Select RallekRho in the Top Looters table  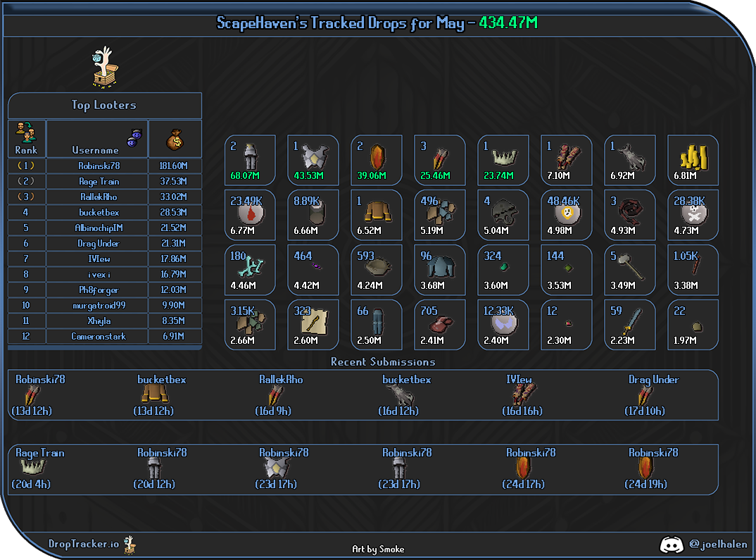[x=99, y=197]
